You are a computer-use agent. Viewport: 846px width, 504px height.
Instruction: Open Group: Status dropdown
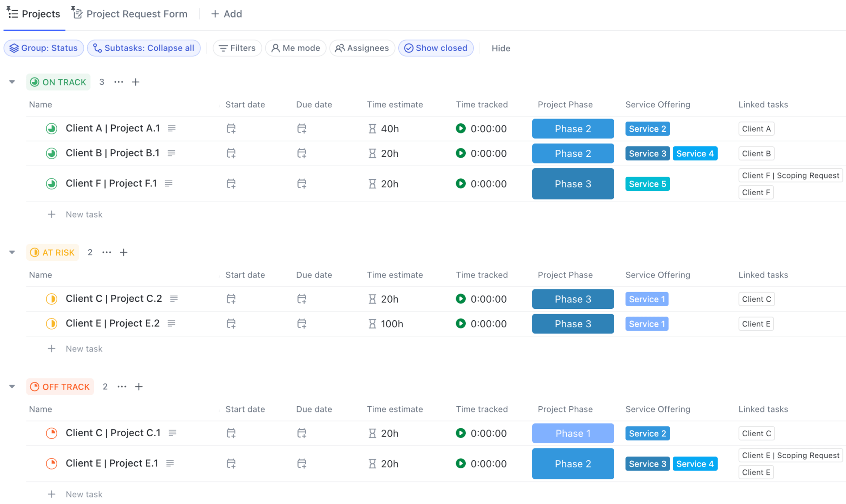coord(44,48)
